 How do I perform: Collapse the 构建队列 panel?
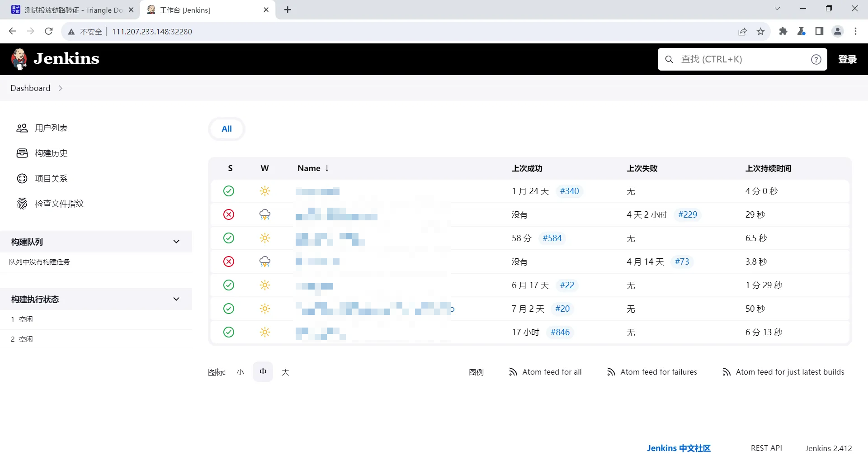[176, 242]
